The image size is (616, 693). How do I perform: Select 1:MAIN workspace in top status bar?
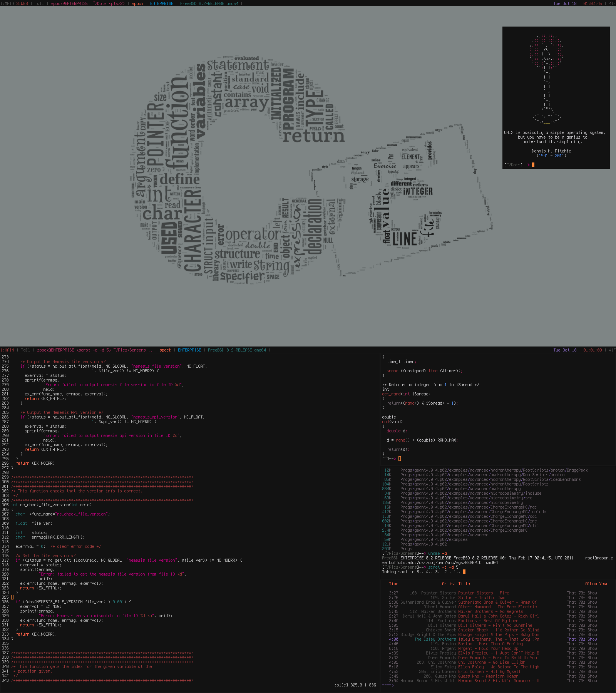click(7, 3)
